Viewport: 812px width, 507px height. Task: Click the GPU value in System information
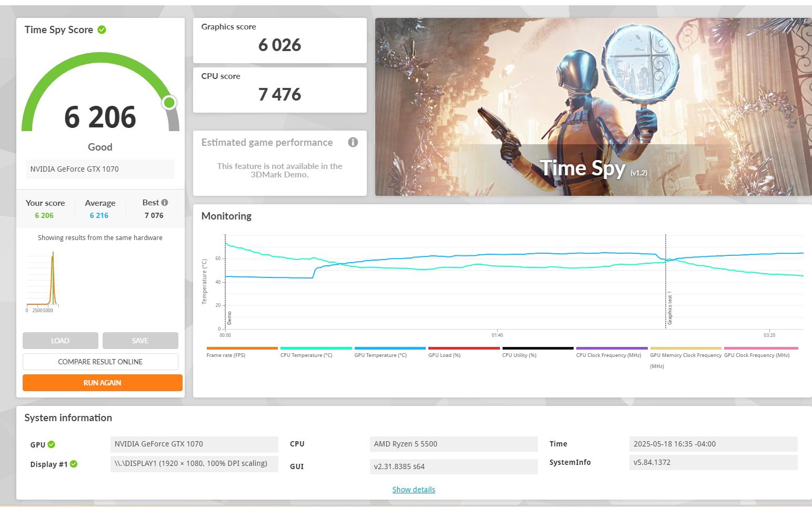(x=194, y=444)
